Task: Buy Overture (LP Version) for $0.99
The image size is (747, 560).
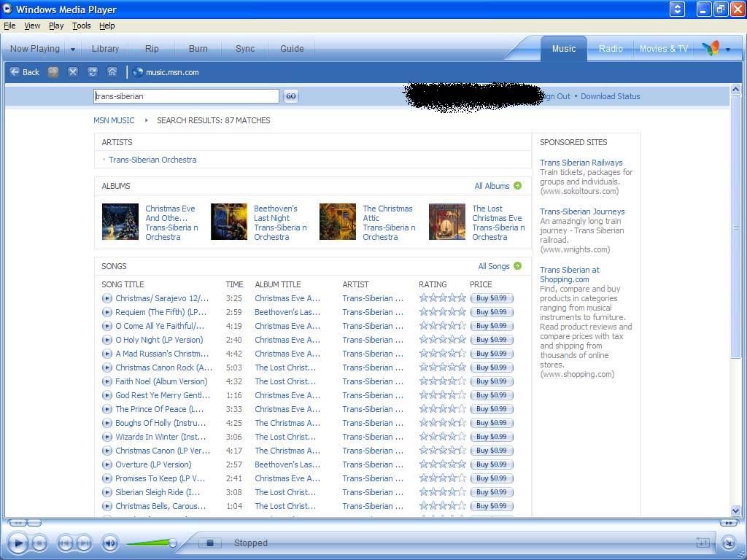Action: [x=491, y=464]
